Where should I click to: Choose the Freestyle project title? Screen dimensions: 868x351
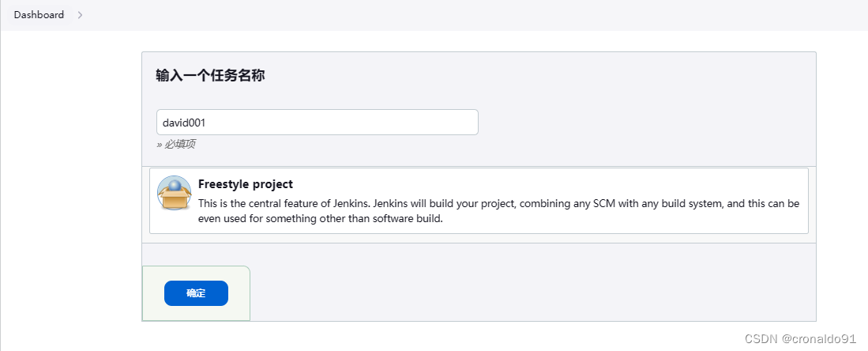pos(245,184)
